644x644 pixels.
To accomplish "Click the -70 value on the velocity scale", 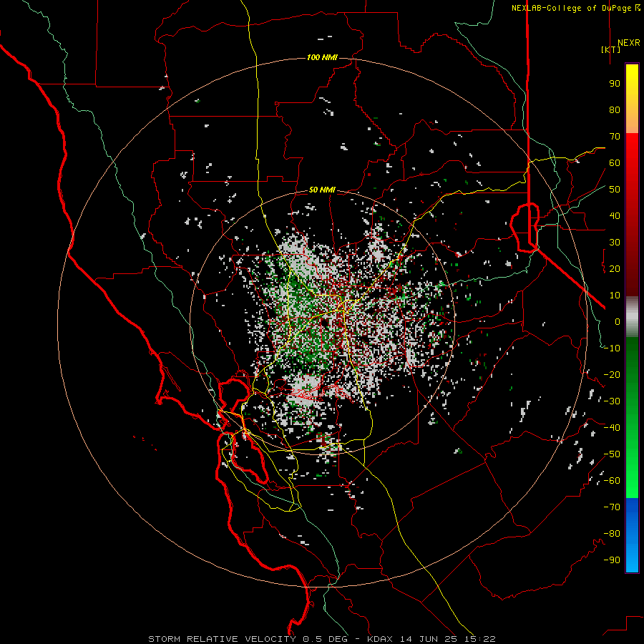I will pos(612,507).
